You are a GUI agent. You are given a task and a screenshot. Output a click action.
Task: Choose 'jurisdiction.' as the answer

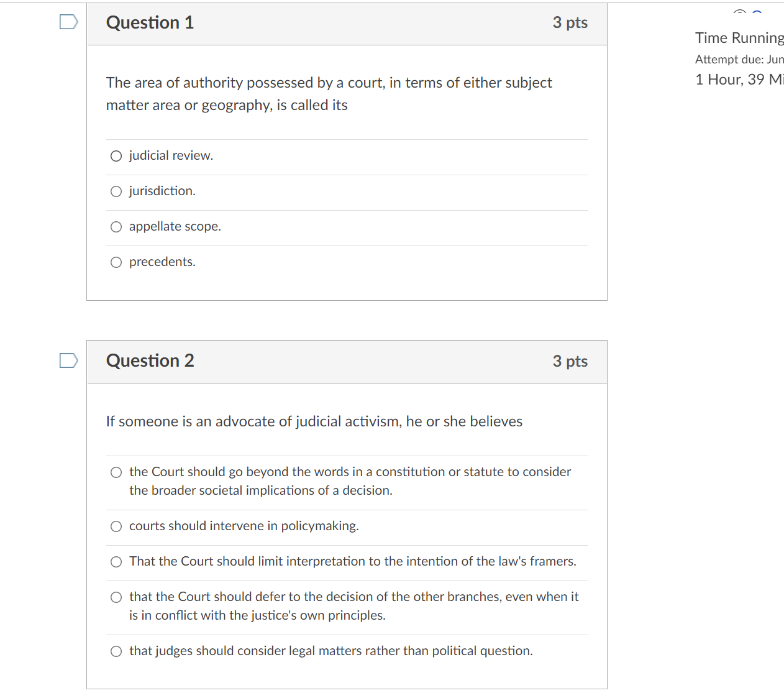(116, 191)
